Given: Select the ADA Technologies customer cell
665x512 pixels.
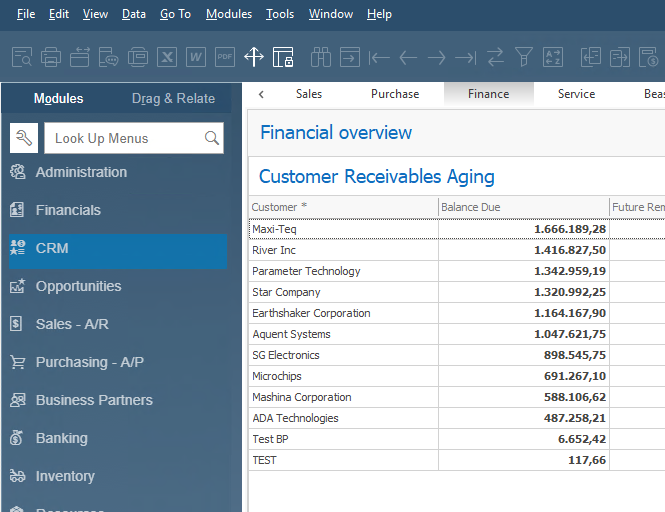Looking at the screenshot, I should tap(344, 418).
